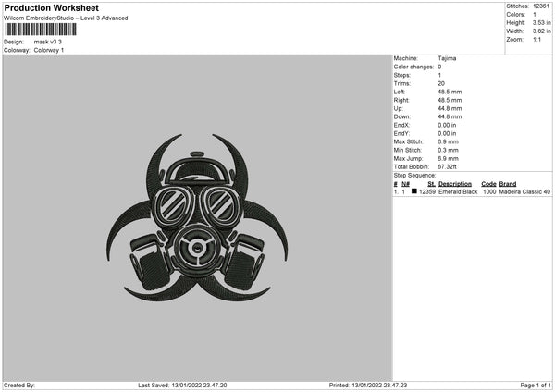Click the Stitches value 12361
This screenshot has height=392, width=555.
[541, 6]
